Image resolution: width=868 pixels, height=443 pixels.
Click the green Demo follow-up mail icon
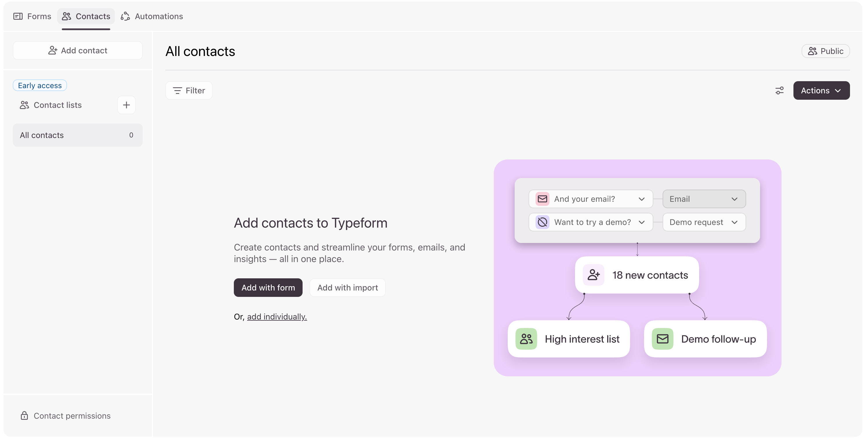coord(662,339)
